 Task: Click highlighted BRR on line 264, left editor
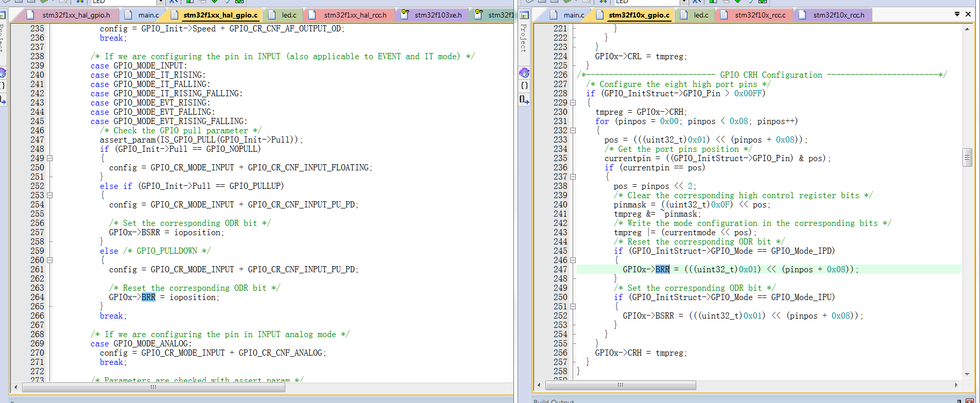(x=148, y=297)
